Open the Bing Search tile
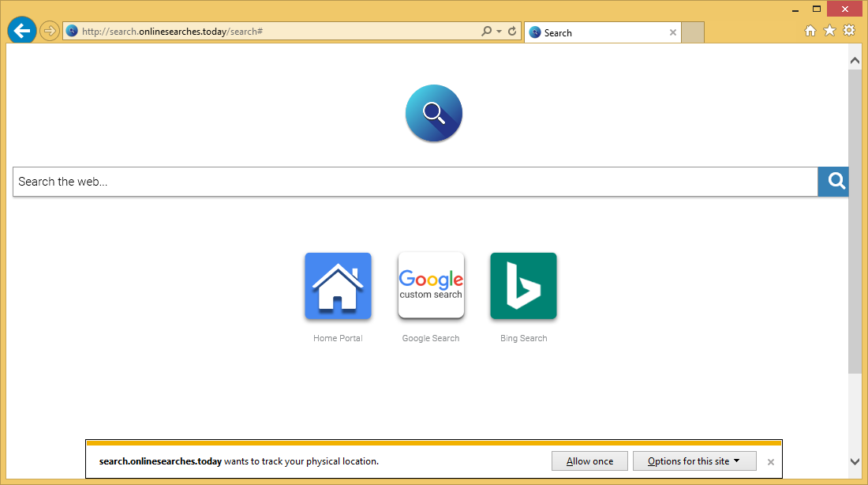This screenshot has height=485, width=868. point(523,286)
